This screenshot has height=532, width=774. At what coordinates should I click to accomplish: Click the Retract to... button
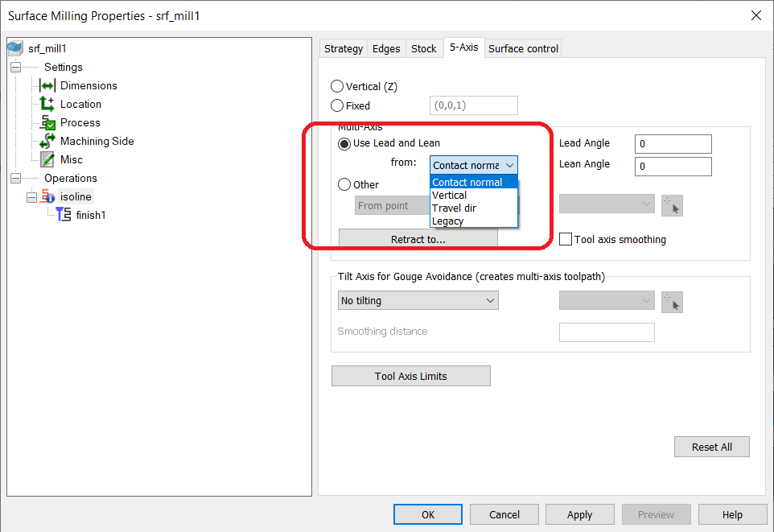tap(418, 238)
